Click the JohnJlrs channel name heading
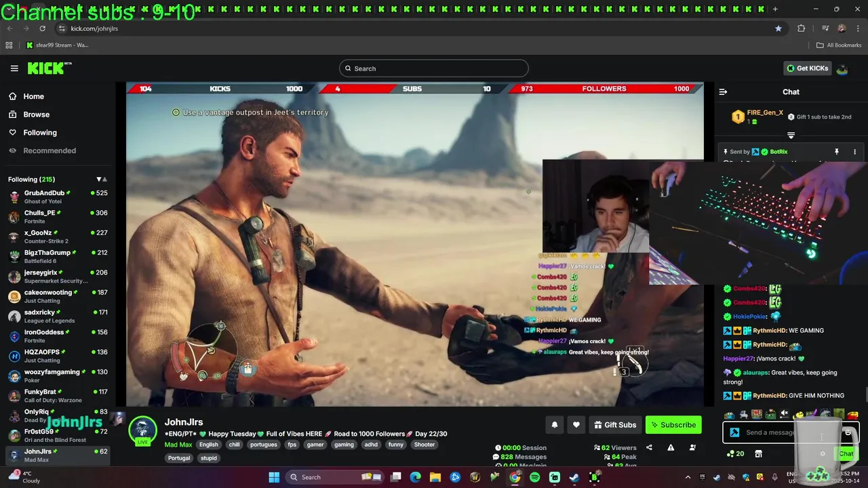Image resolution: width=868 pixels, height=488 pixels. [x=184, y=422]
